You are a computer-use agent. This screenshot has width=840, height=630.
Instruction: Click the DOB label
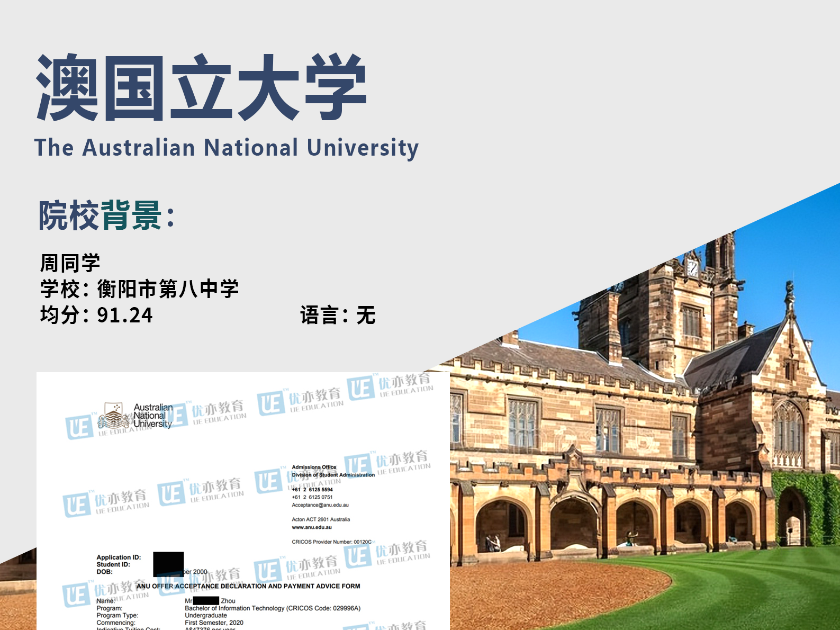pos(104,572)
